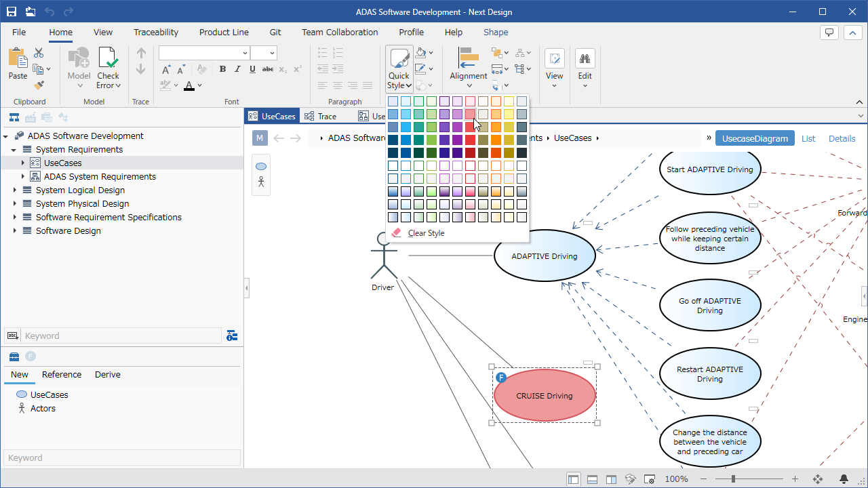Pick the dark navy swatch in fifth row
The image size is (868, 488).
[393, 152]
